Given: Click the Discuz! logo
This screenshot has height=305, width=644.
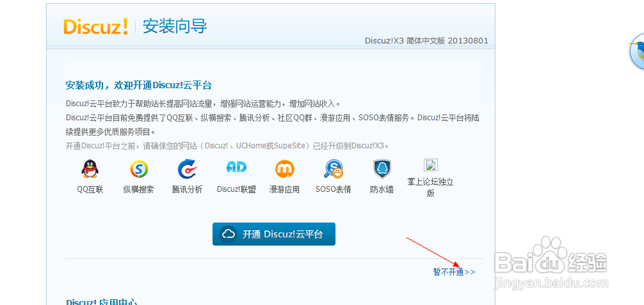Looking at the screenshot, I should [96, 26].
